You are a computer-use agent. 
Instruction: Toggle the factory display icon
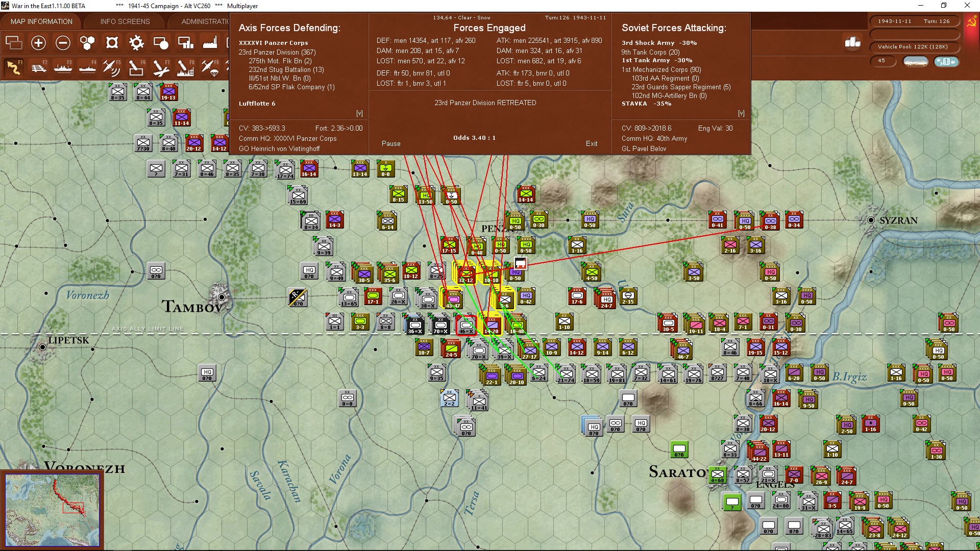pos(210,43)
